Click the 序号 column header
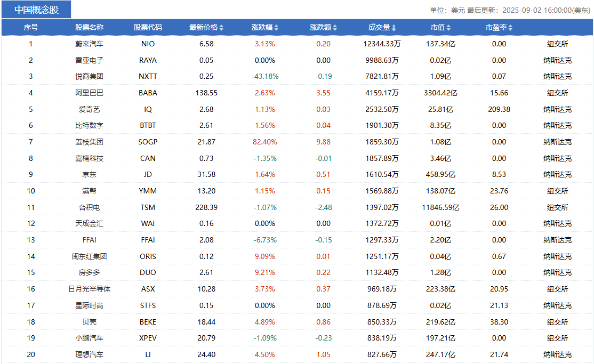 (31, 27)
